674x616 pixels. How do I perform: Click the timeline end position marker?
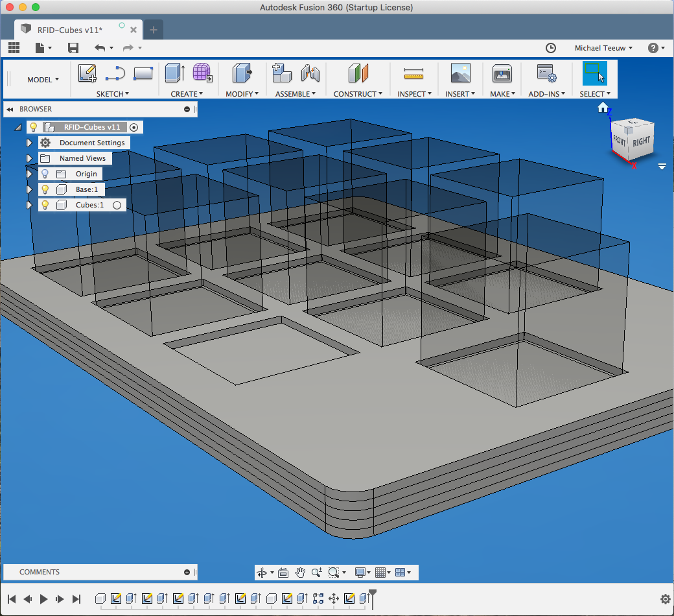tap(372, 597)
